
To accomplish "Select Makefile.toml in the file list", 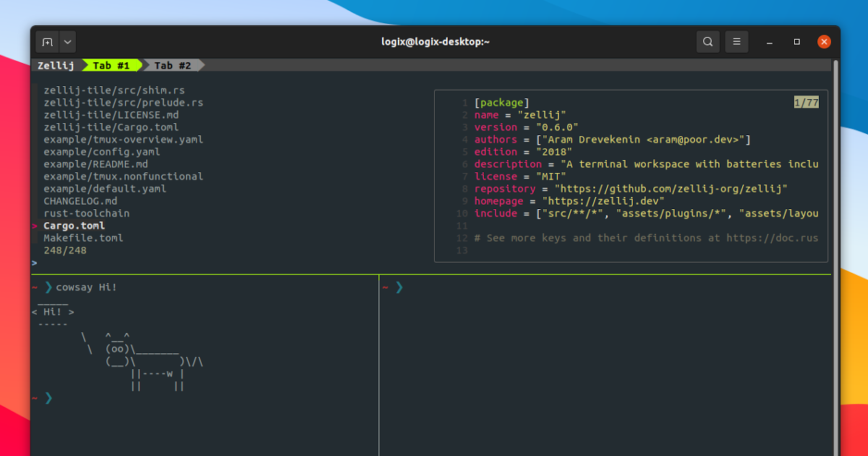I will tap(83, 238).
